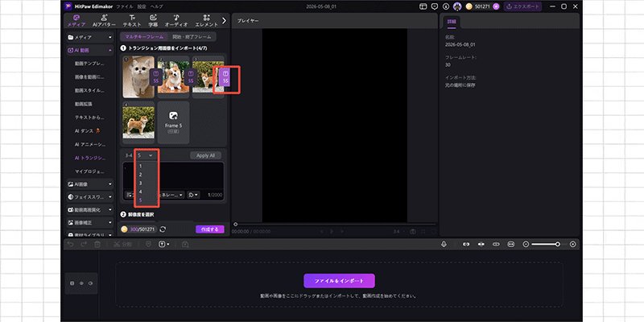Open the ヘルプ menu
The image size is (644, 322).
click(x=156, y=6)
